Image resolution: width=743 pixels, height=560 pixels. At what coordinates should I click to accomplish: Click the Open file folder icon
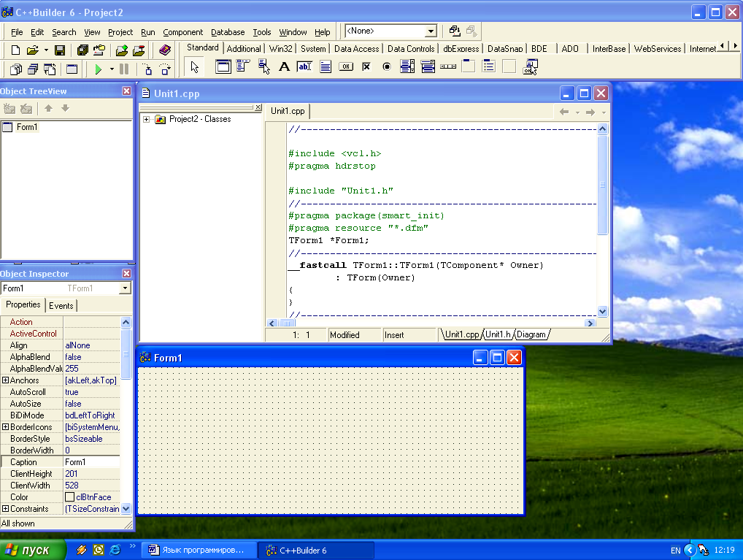click(x=32, y=50)
